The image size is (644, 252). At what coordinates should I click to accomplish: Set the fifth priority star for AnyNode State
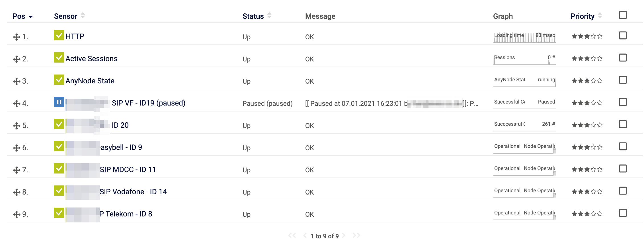click(600, 81)
